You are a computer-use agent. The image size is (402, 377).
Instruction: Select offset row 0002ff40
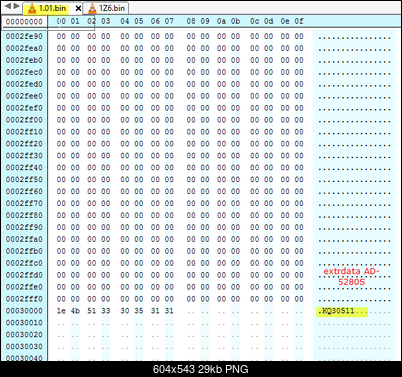pos(24,168)
